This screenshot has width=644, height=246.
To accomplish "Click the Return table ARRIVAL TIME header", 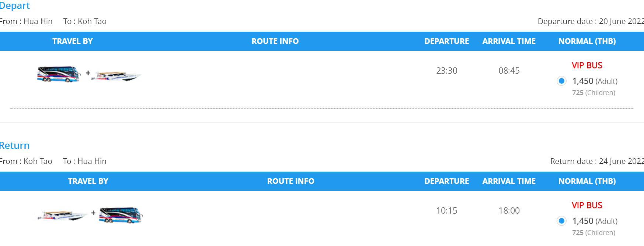I will (x=509, y=181).
